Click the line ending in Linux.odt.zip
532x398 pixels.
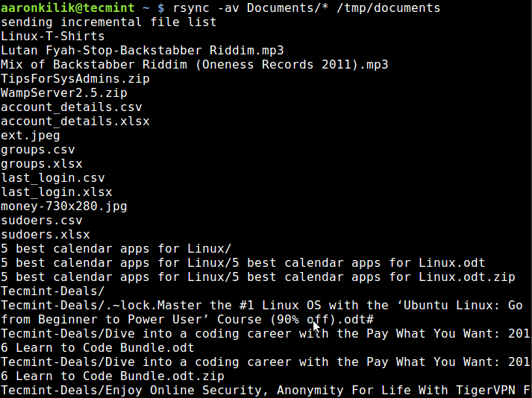tap(258, 277)
